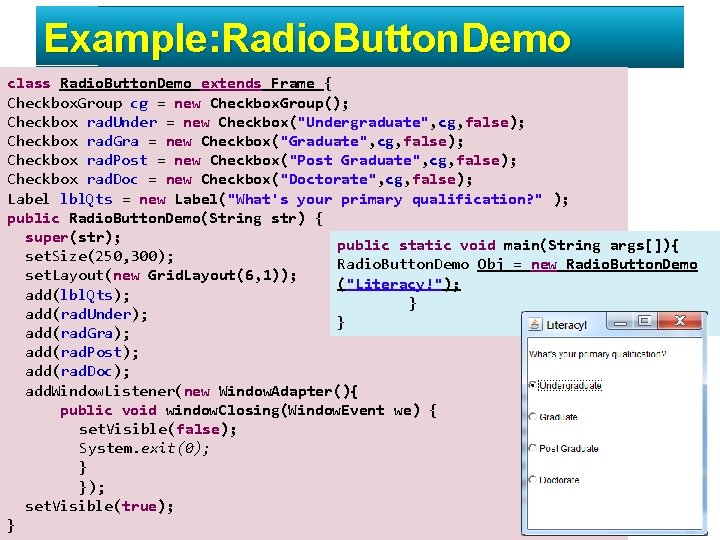The height and width of the screenshot is (540, 720).
Task: Click the windowClosing(WindowEvent we) line
Action: point(248,410)
